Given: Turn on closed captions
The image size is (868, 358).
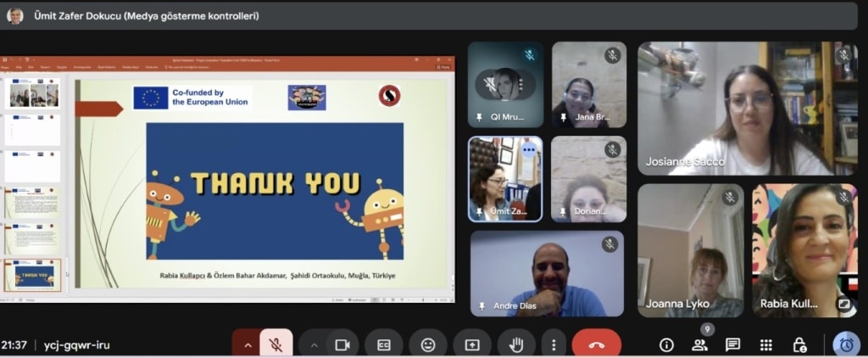Looking at the screenshot, I should click(384, 344).
